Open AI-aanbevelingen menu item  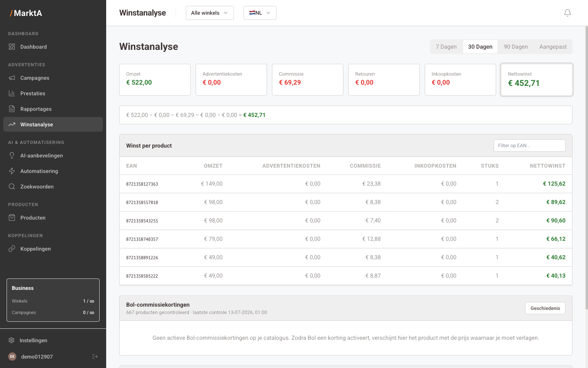coord(53,155)
